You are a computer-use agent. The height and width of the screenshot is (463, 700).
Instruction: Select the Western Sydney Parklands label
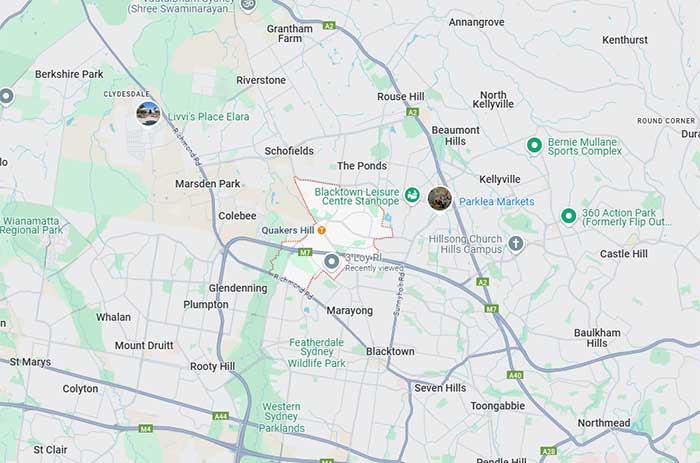tap(282, 417)
